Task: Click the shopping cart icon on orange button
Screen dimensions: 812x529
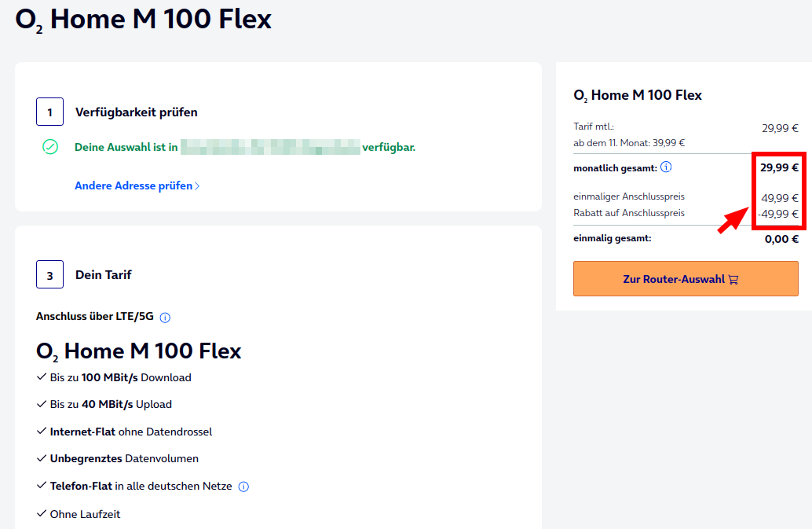Action: click(733, 279)
